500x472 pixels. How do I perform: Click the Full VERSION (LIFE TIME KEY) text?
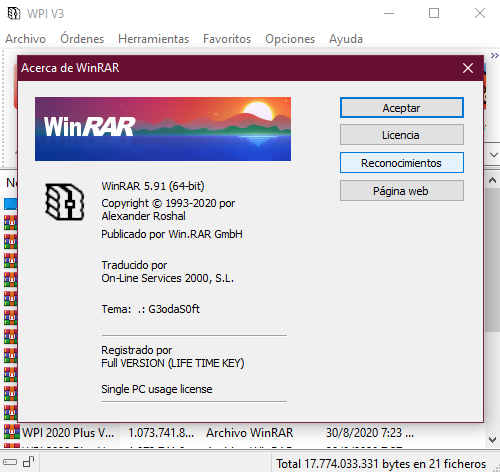point(173,363)
